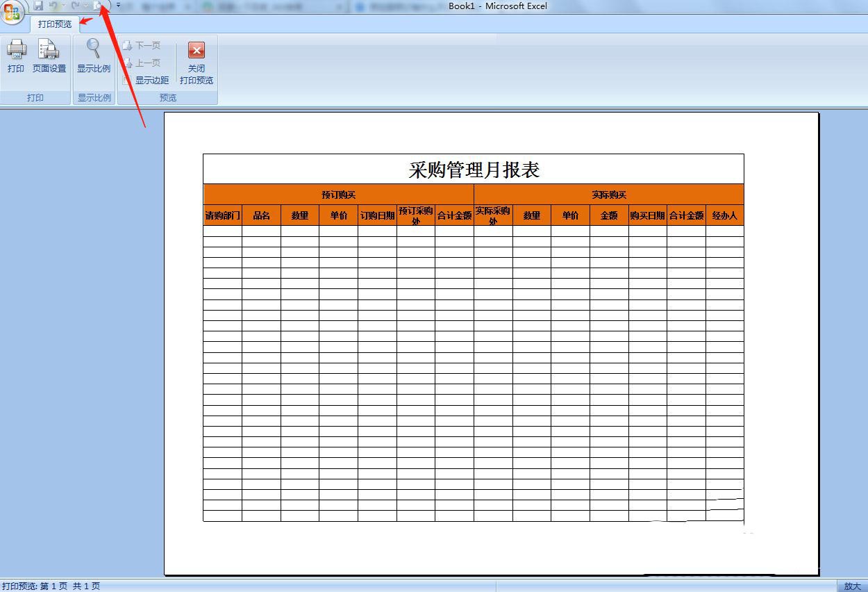Select the Print Preview icon in Quick Access Toolbar
The image size is (868, 592).
tap(98, 6)
